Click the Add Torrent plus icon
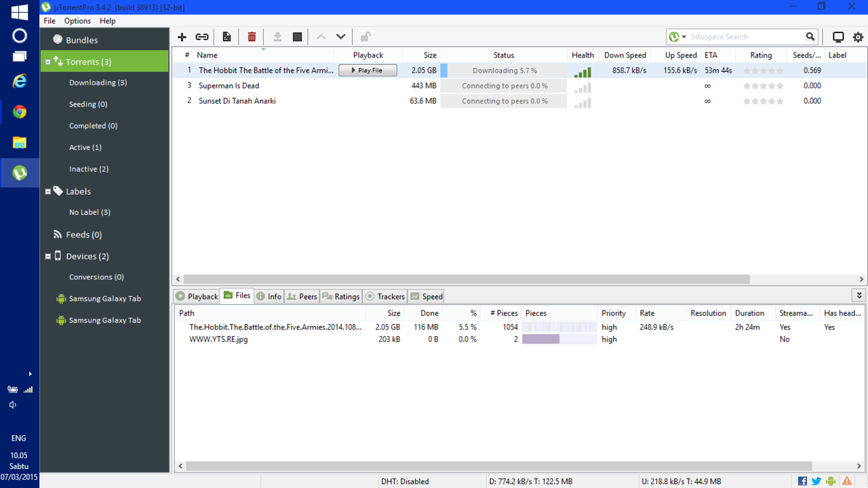This screenshot has width=868, height=488. [182, 37]
